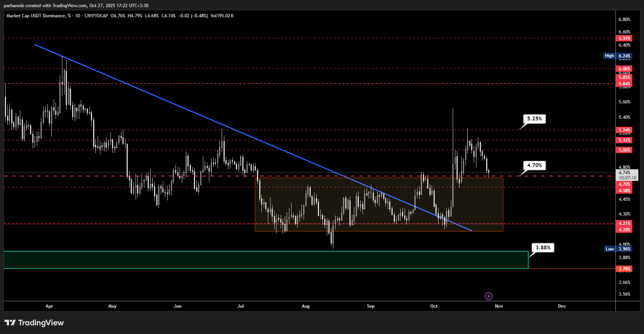The height and width of the screenshot is (334, 644).
Task: Click the red 3.78% axis label
Action: click(624, 269)
